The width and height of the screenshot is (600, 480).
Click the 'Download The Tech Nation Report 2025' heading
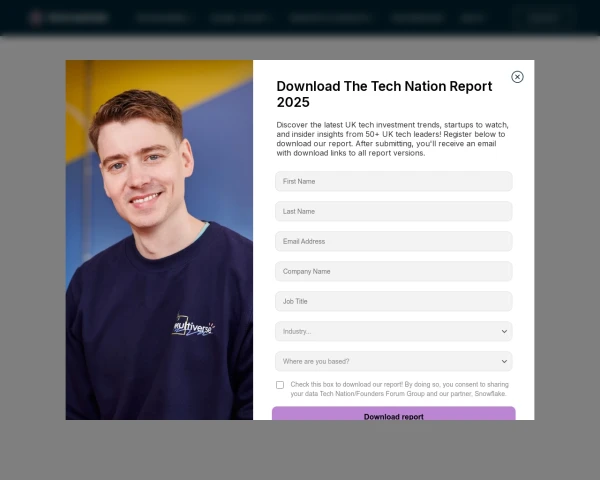[x=384, y=94]
